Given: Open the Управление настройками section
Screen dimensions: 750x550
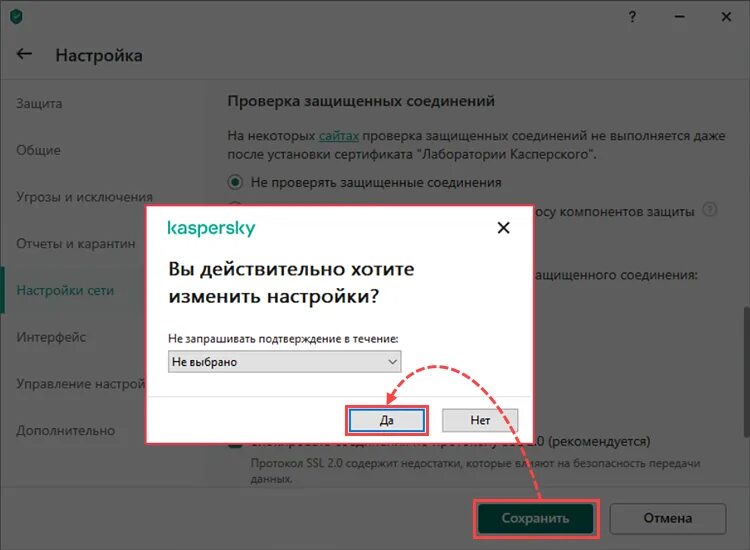Looking at the screenshot, I should 80,384.
